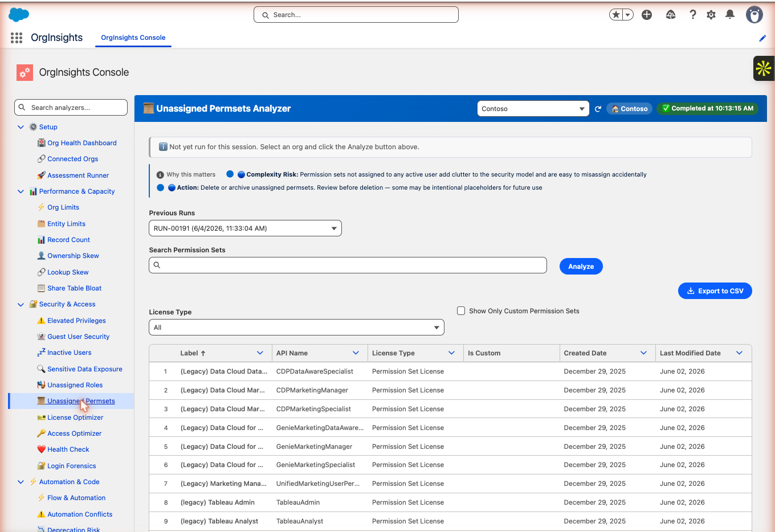Open the App Launcher grid icon
The width and height of the screenshot is (775, 532).
(x=17, y=38)
